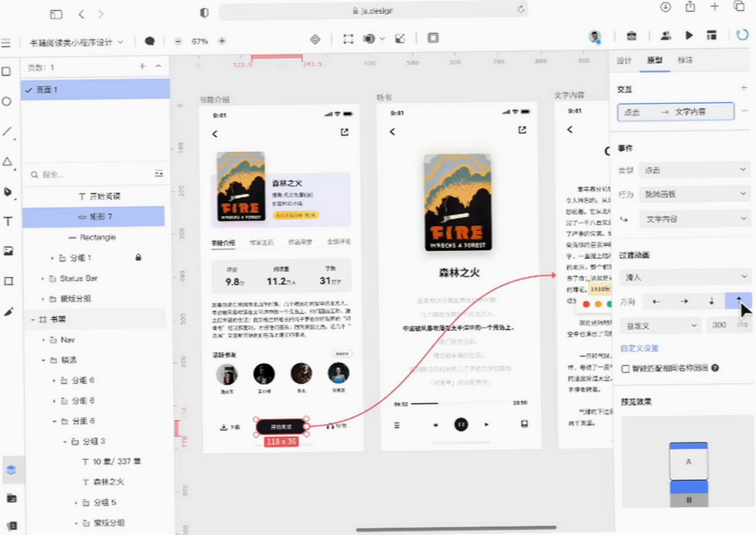This screenshot has width=756, height=535.
Task: Open the bottom library panel icon
Action: coord(11,526)
